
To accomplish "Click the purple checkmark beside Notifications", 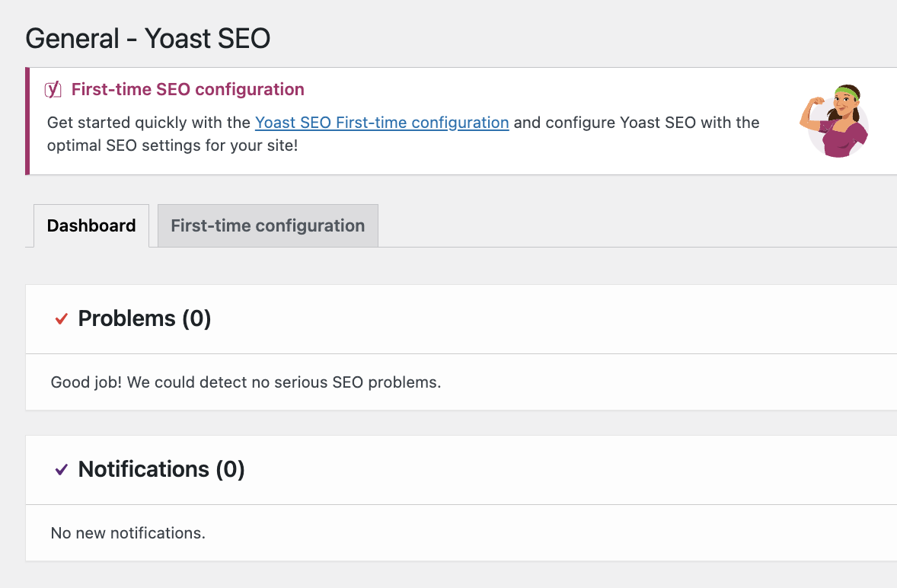I will (x=61, y=470).
